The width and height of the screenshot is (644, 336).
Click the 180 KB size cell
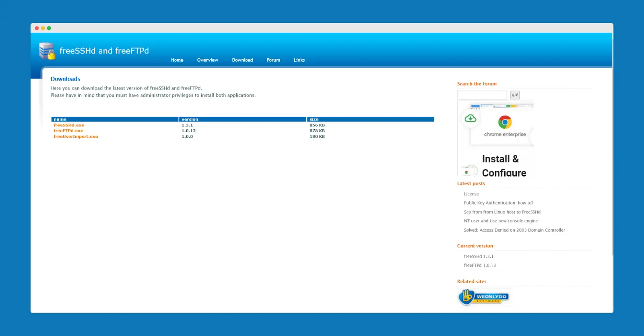[x=317, y=137]
